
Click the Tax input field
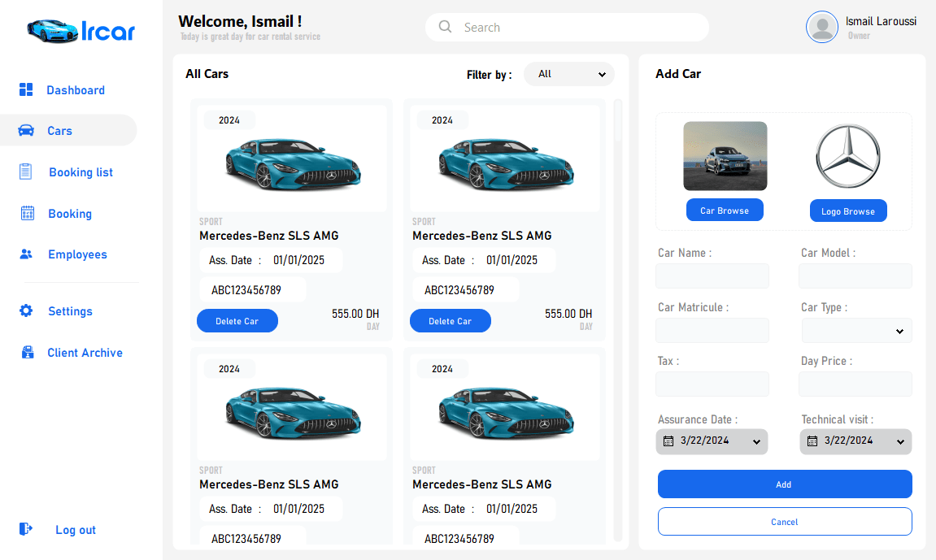click(x=712, y=384)
